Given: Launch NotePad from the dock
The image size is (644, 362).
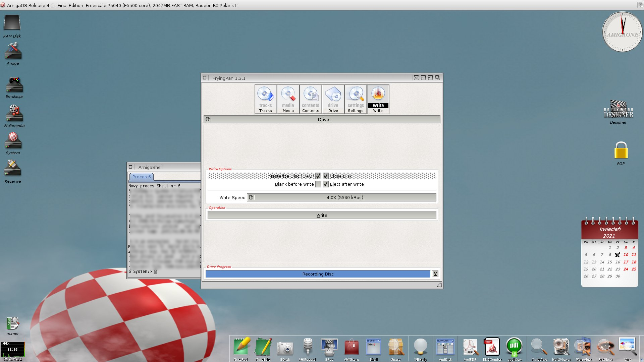Looking at the screenshot, I should (x=241, y=349).
